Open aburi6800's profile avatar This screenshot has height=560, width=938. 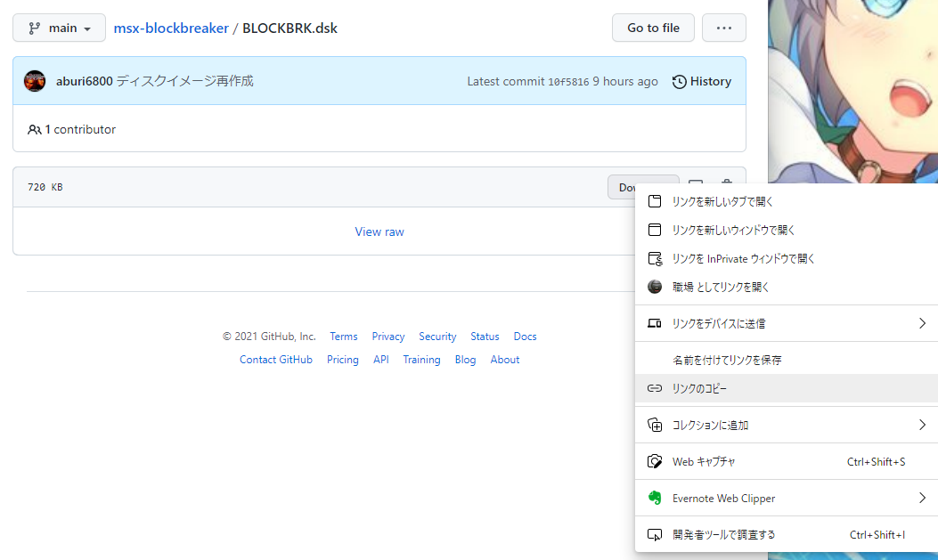click(34, 80)
